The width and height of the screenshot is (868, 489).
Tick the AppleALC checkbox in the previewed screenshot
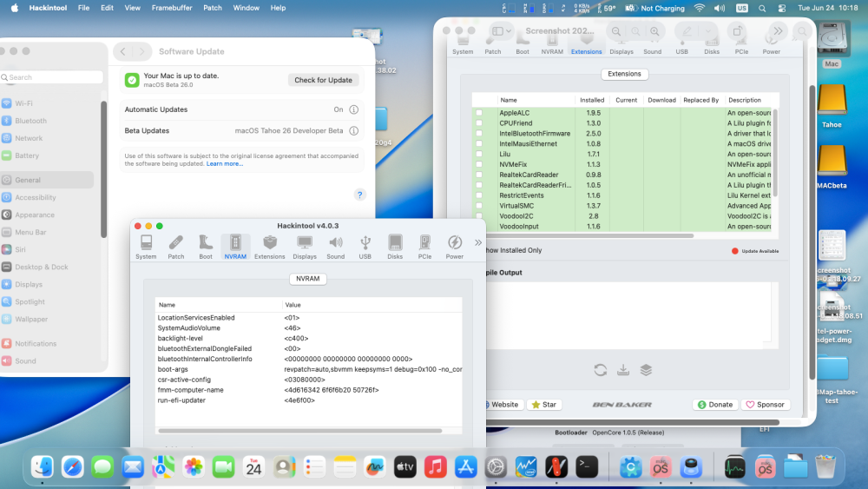479,112
